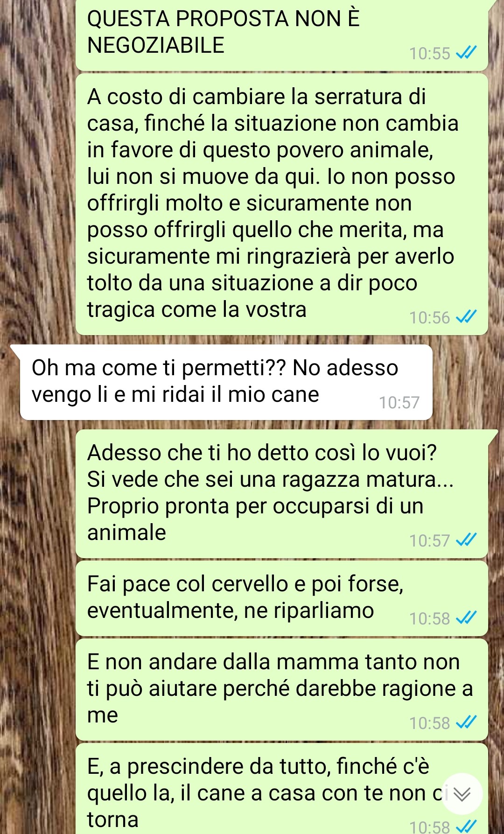504x834 pixels.
Task: Select message 'Adesso che ti ho detto così'
Action: 282,494
